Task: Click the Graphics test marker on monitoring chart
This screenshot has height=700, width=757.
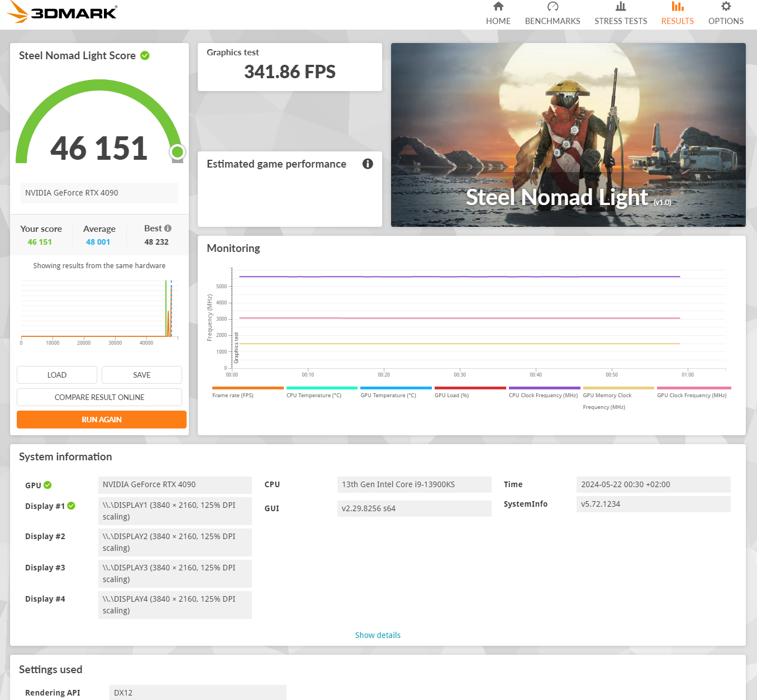Action: pyautogui.click(x=236, y=347)
